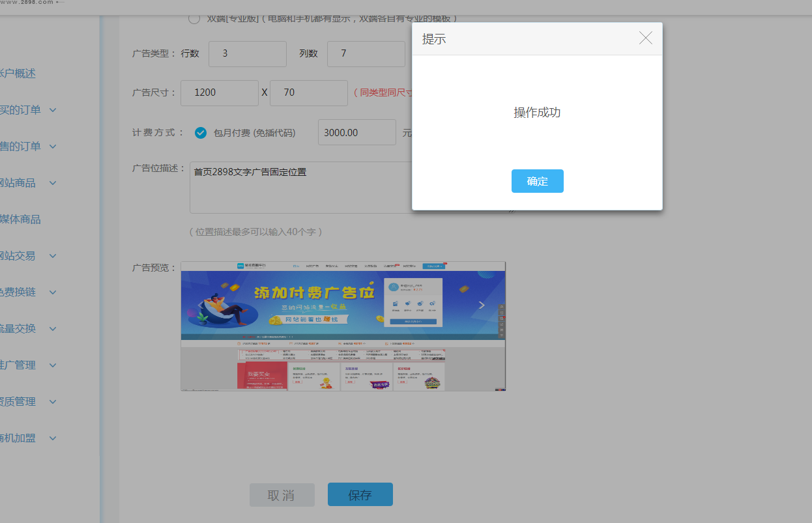
Task: Open 户概述 in the sidebar
Action: tap(18, 74)
